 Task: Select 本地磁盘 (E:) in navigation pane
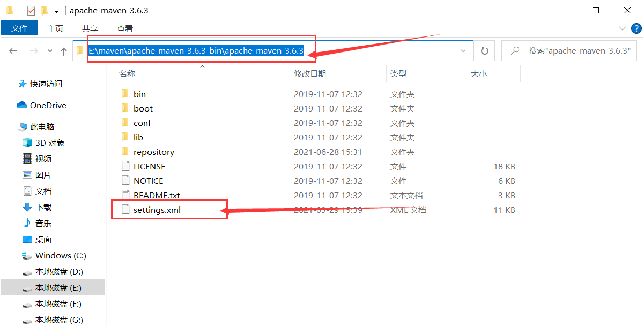coord(53,288)
